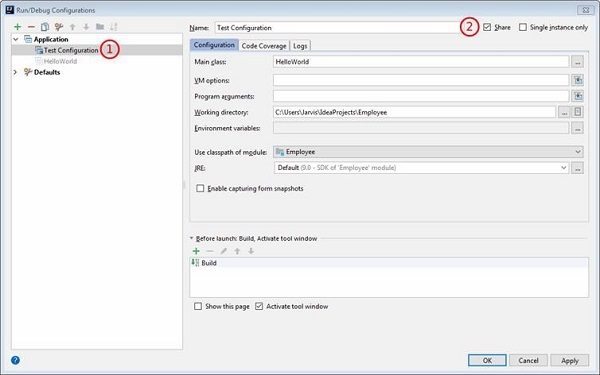Click the VM options input field

421,80
